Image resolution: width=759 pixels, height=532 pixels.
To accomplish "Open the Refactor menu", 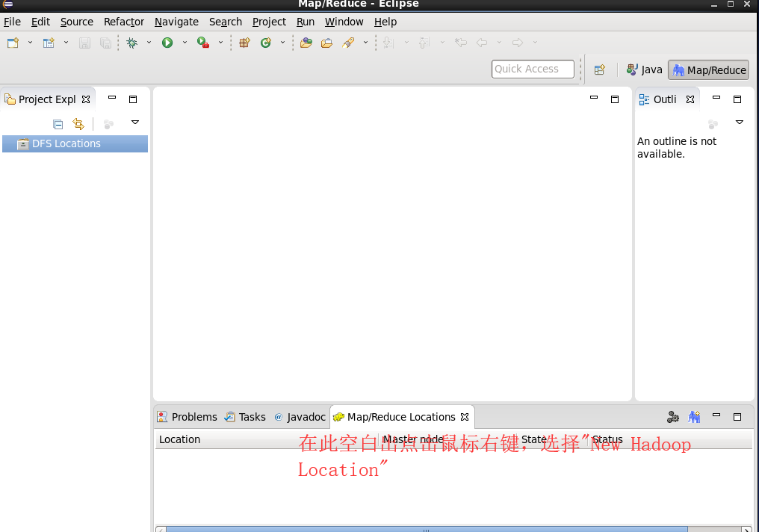I will click(124, 22).
